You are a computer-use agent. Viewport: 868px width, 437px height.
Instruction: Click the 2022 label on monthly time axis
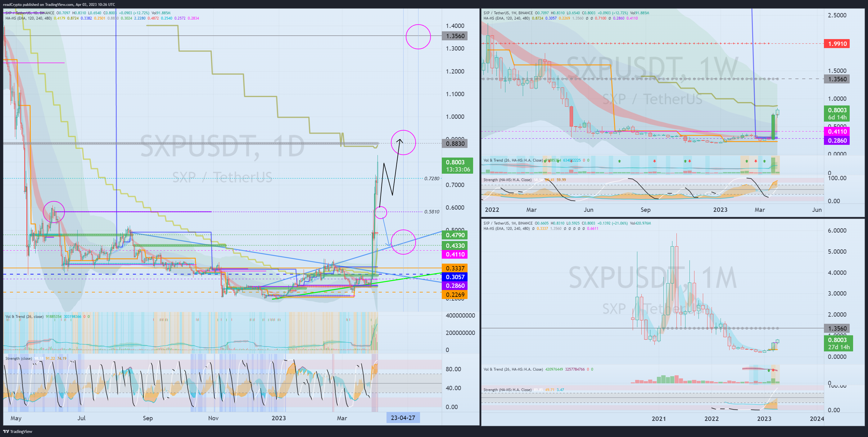(x=711, y=418)
